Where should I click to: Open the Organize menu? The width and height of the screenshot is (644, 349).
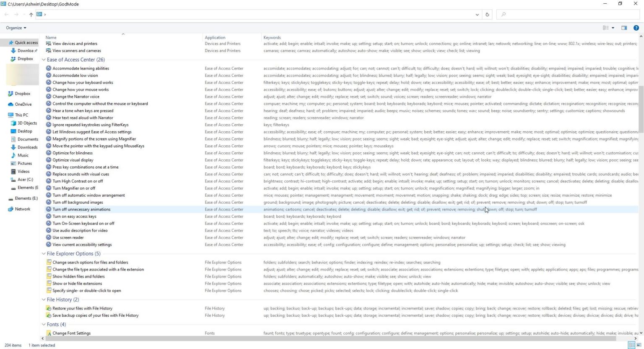click(x=16, y=28)
